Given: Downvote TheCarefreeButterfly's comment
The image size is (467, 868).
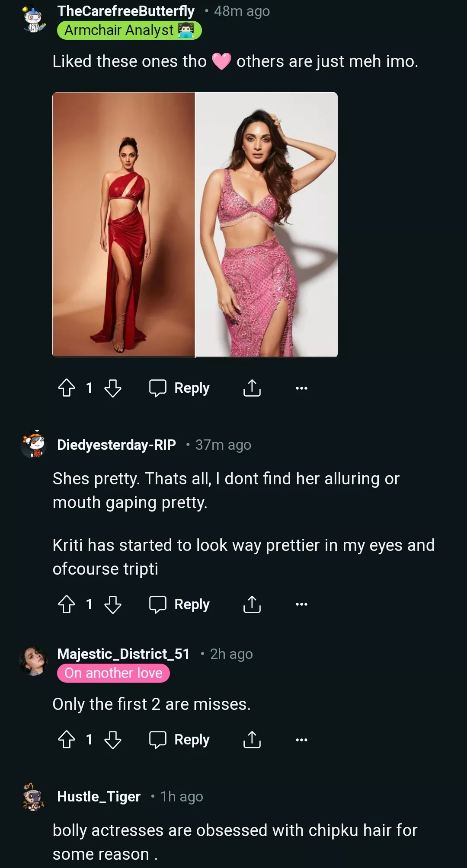Looking at the screenshot, I should (x=113, y=388).
